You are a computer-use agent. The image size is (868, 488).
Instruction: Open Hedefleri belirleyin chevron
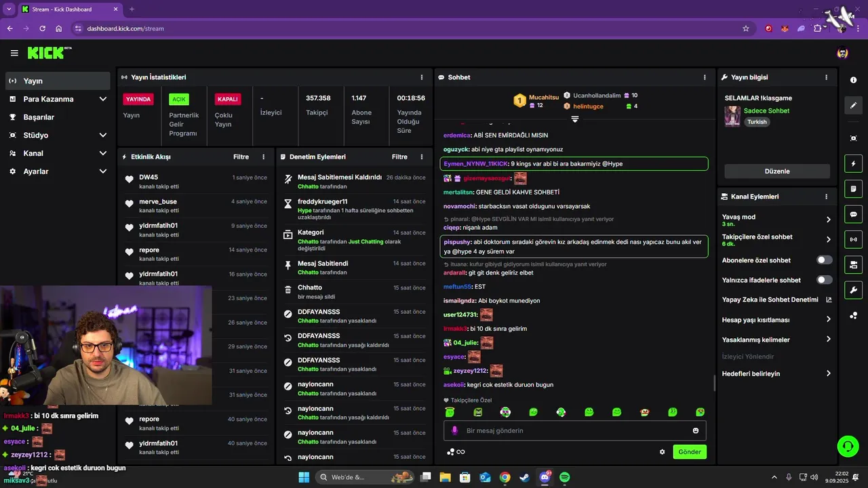point(828,373)
